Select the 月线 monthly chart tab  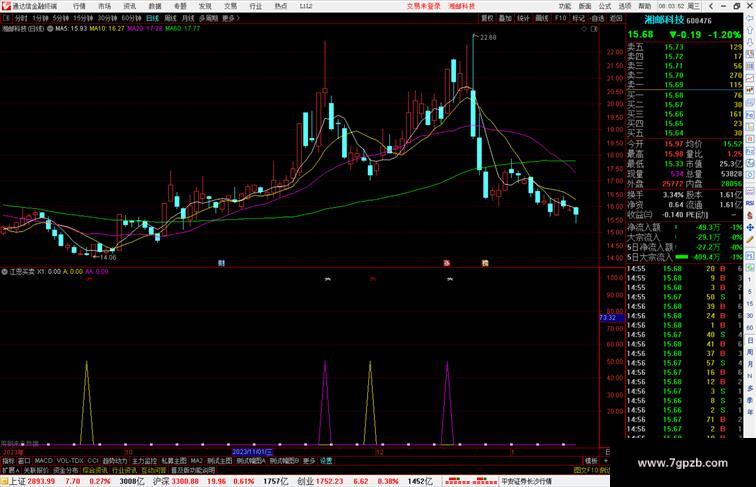pyautogui.click(x=188, y=18)
